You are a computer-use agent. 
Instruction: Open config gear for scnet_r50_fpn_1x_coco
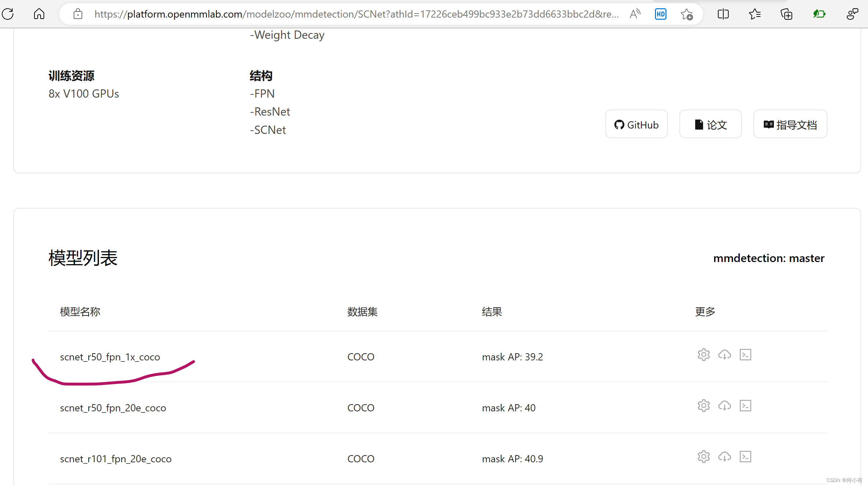point(703,355)
